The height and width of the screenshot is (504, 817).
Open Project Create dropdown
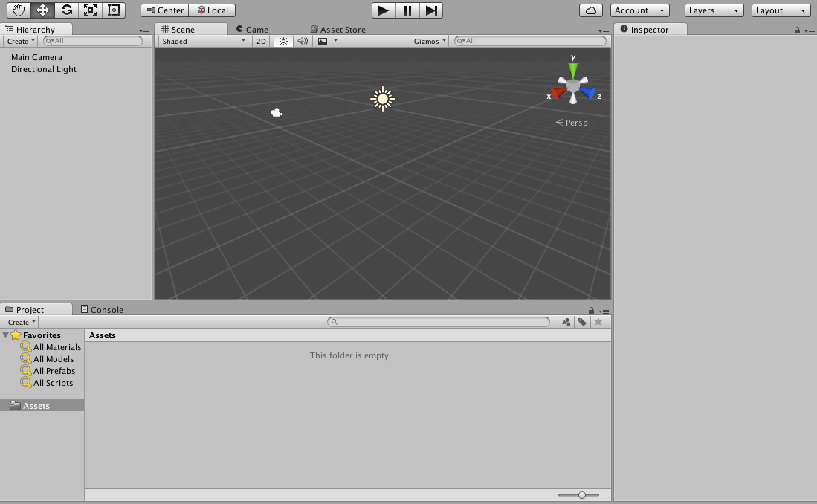coord(22,322)
